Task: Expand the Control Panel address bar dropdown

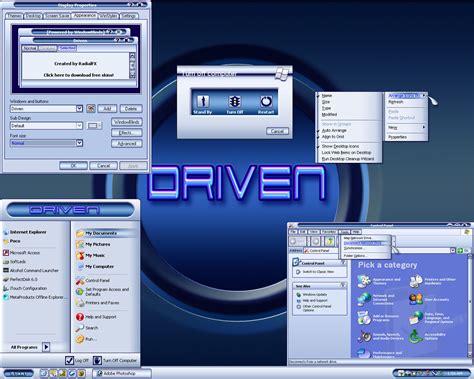Action: 453,250
